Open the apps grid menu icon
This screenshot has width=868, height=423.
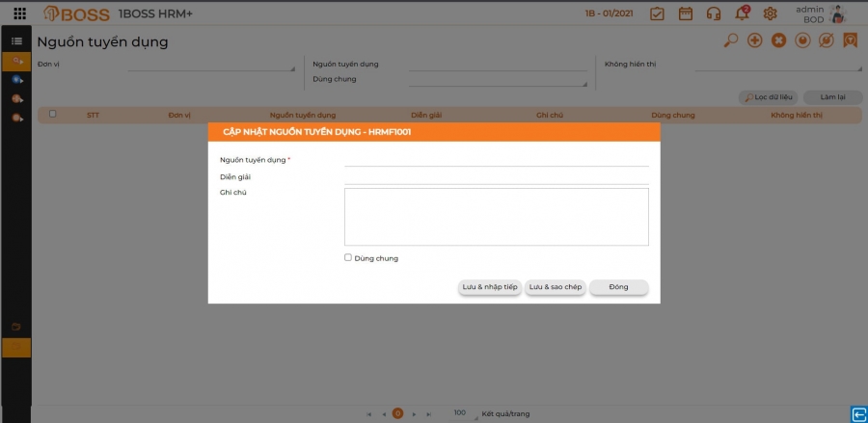point(19,13)
